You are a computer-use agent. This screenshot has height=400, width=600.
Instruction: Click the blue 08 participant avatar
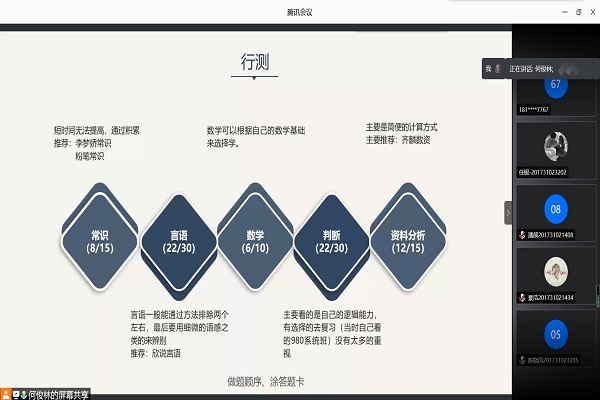[x=554, y=207]
